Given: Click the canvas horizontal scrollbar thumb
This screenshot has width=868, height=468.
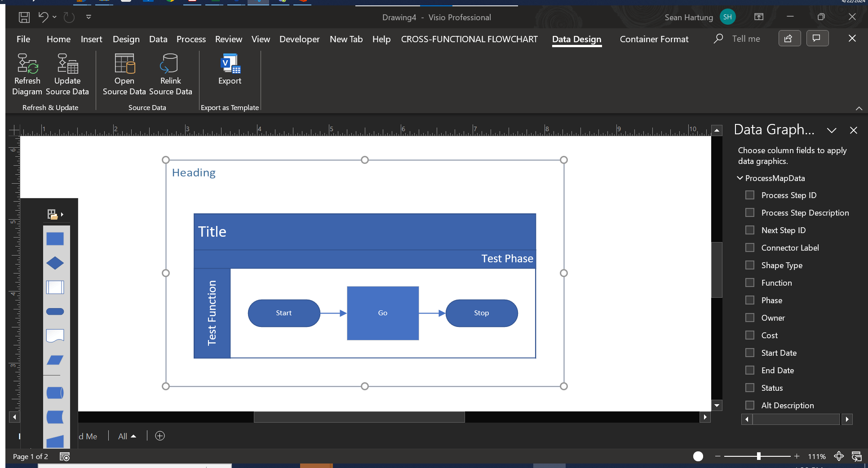Looking at the screenshot, I should point(359,417).
